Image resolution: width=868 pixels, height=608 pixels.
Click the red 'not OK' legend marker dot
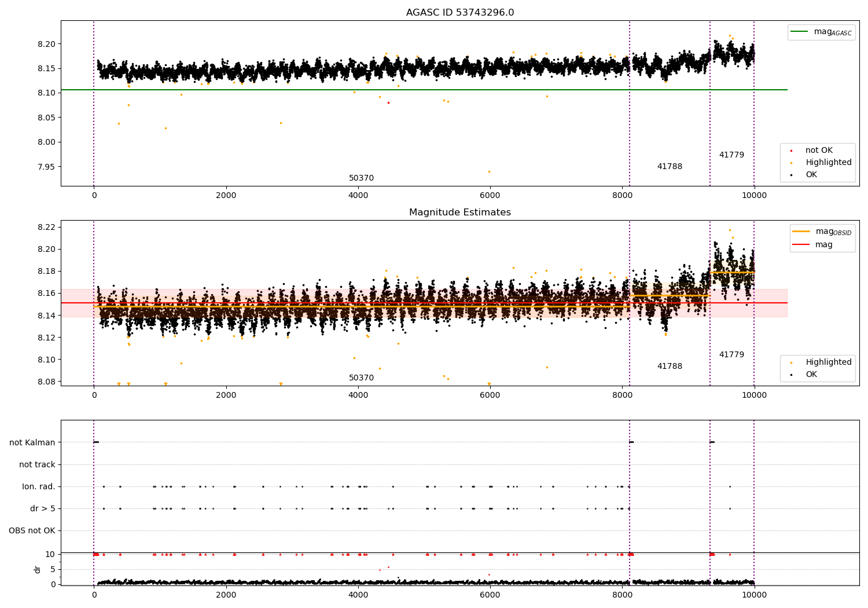click(791, 151)
